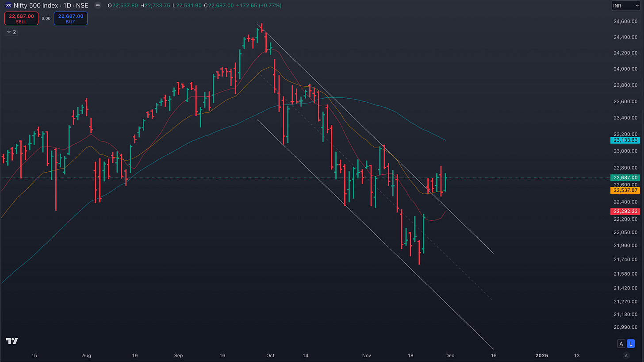Click the 2025 label on the time axis
This screenshot has width=644, height=362.
542,355
